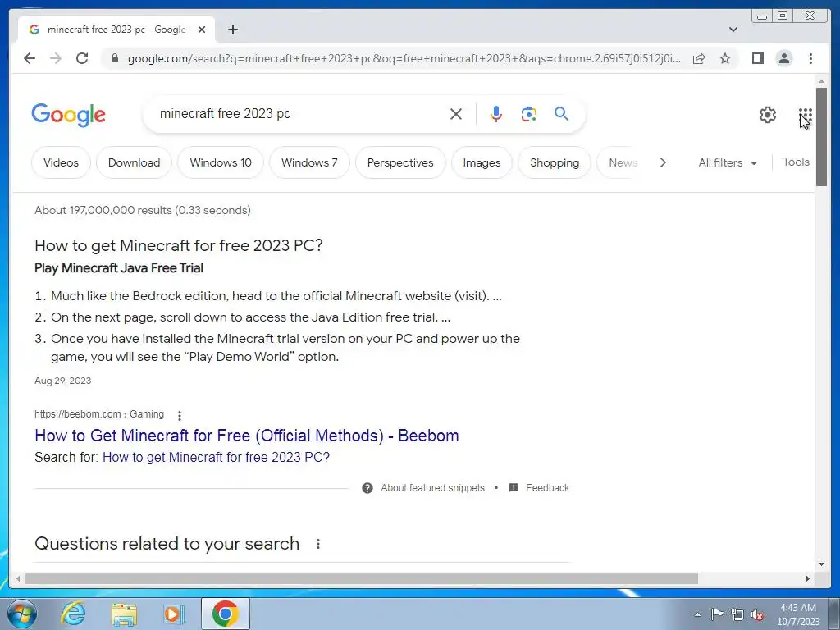
Task: Open Chrome three-dot menu
Action: [810, 58]
